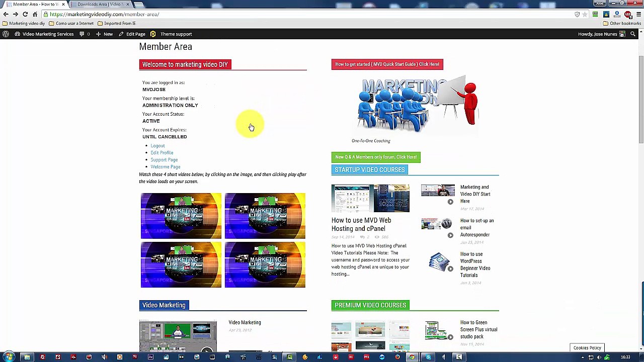This screenshot has width=644, height=362.
Task: Click the STARTUP VIDEO COURSES heading
Action: [x=370, y=170]
